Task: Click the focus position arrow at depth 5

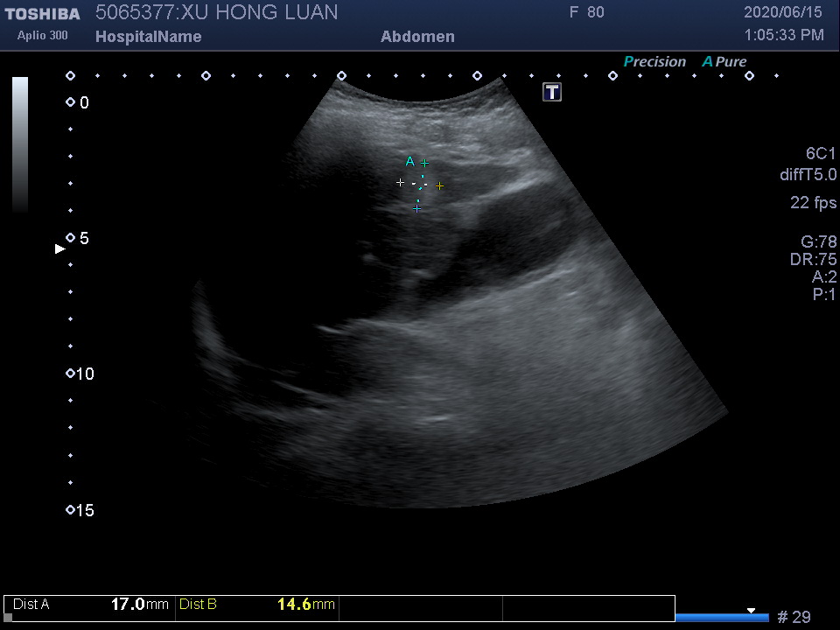Action: [59, 248]
